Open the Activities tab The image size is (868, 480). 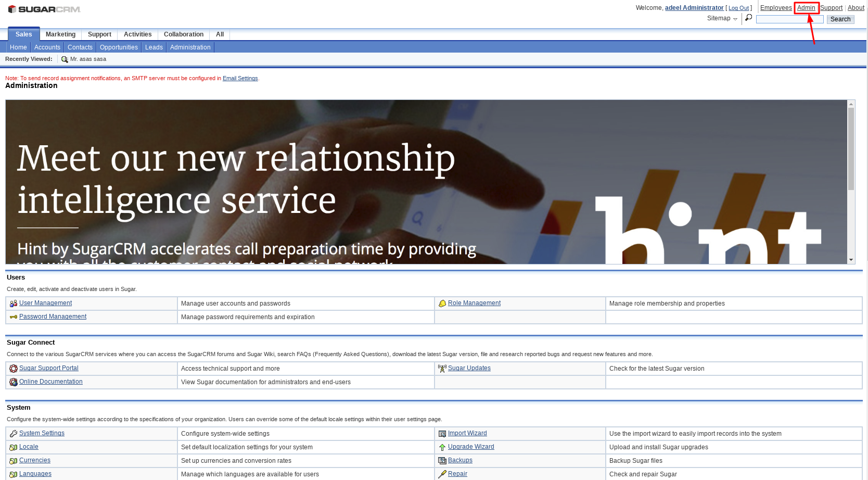click(138, 34)
